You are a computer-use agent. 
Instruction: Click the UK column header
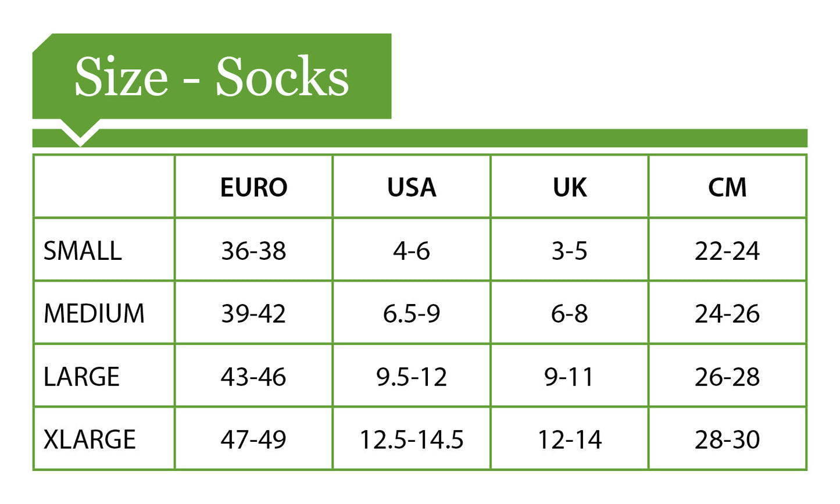coord(570,188)
